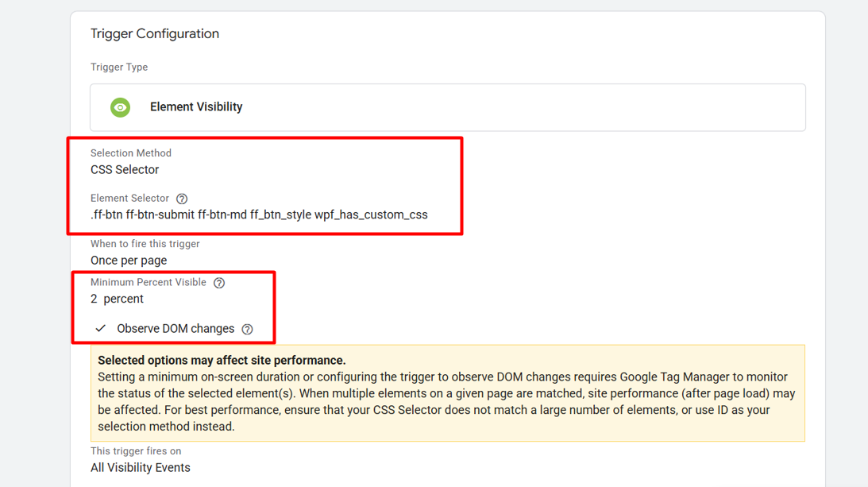Click the Selection Method label

[x=131, y=153]
